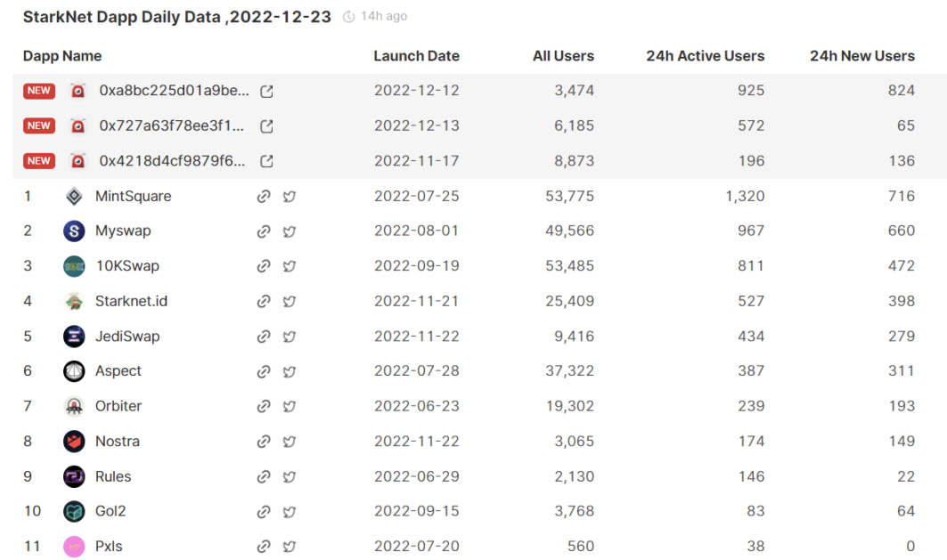Open the MintSquare dapp name
This screenshot has width=947, height=560.
tap(133, 196)
